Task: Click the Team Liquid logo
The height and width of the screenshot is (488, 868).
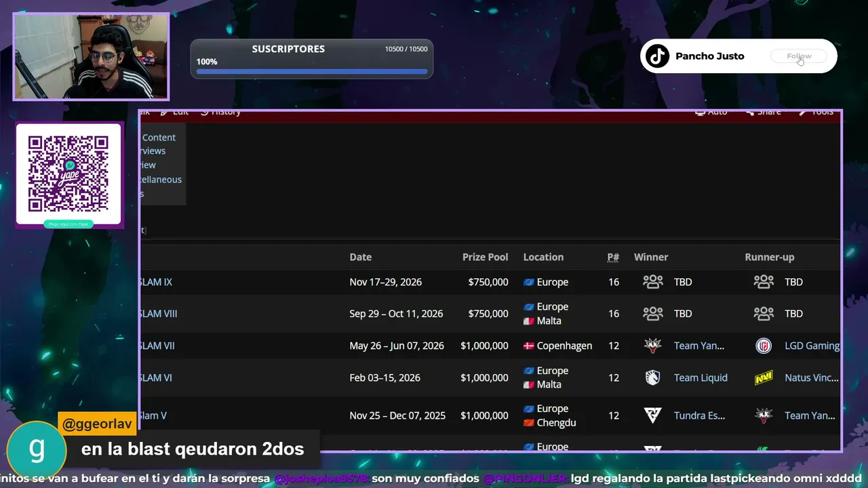Action: pyautogui.click(x=653, y=378)
